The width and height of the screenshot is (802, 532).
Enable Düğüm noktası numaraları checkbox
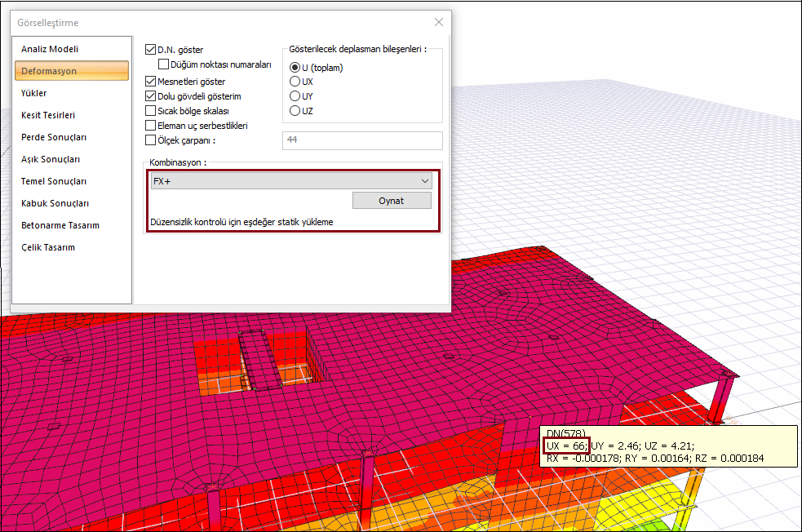coord(164,64)
